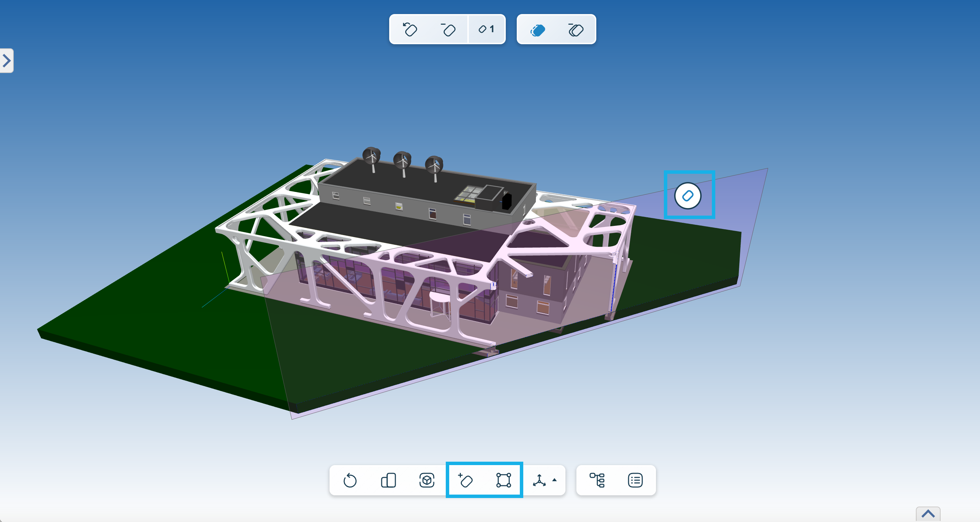This screenshot has width=980, height=522.
Task: Clear all section planes via stacked icon
Action: coord(576,30)
